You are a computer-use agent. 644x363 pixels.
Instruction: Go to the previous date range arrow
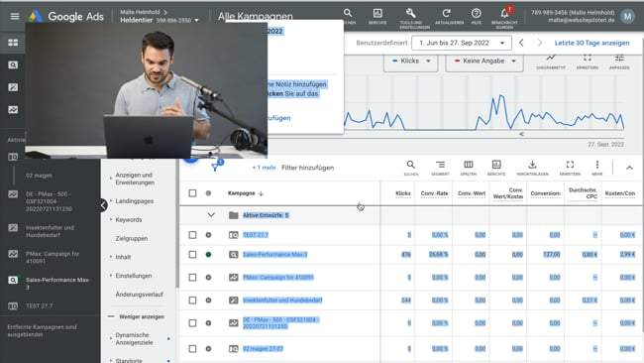coord(521,43)
